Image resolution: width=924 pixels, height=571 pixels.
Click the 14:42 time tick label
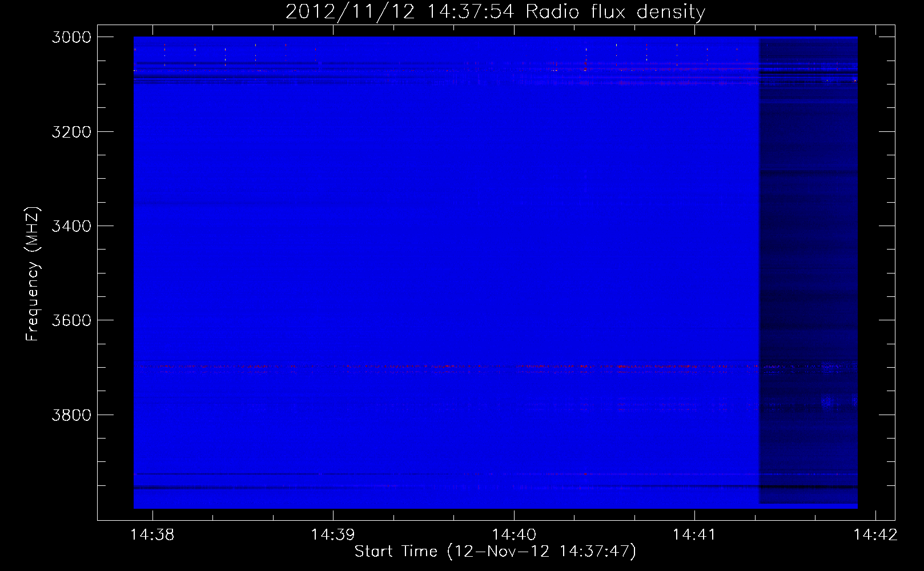[875, 534]
